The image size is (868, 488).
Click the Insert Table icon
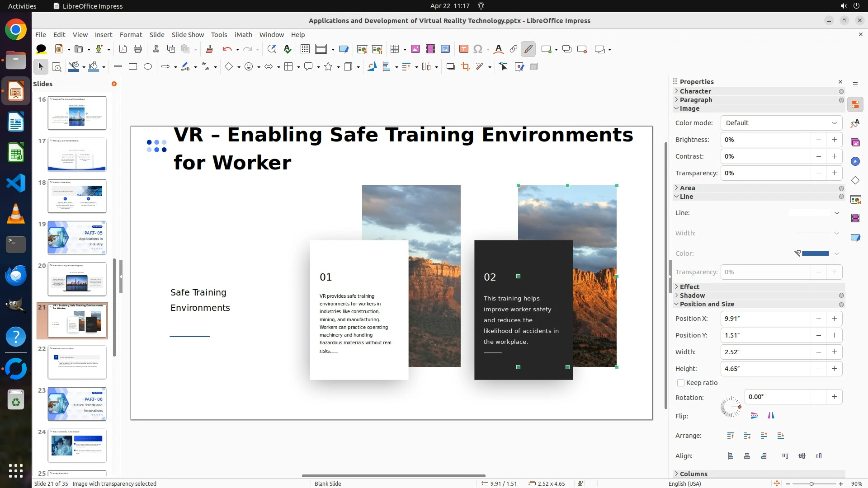click(x=395, y=49)
